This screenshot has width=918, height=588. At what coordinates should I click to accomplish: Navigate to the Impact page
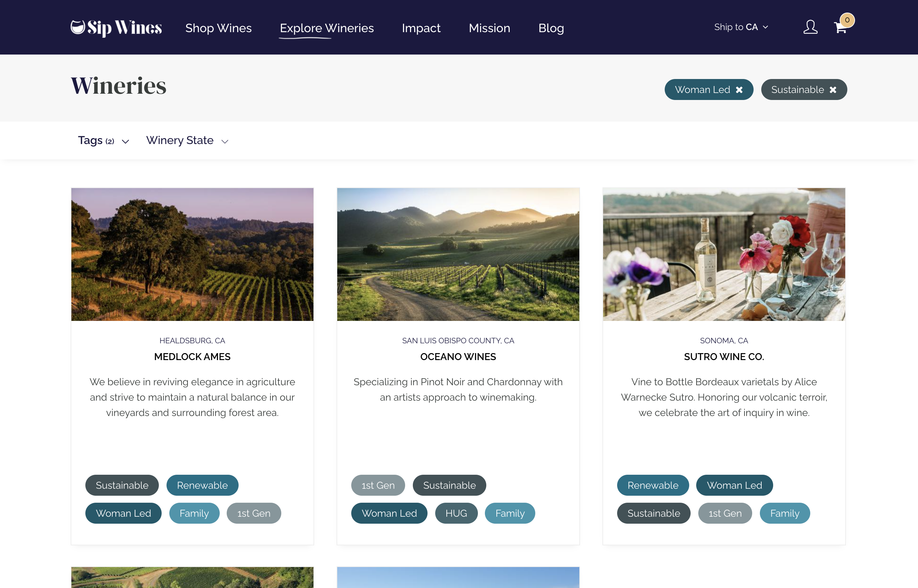(x=421, y=28)
